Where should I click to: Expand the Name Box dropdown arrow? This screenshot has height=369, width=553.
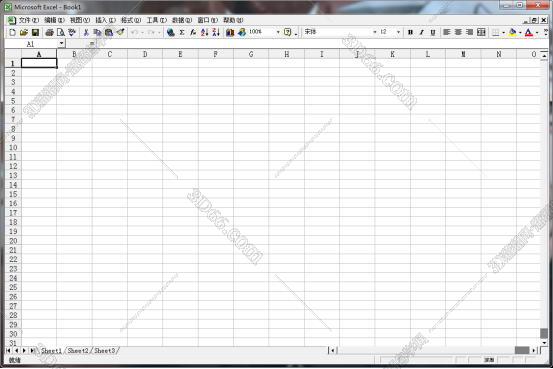pos(61,43)
